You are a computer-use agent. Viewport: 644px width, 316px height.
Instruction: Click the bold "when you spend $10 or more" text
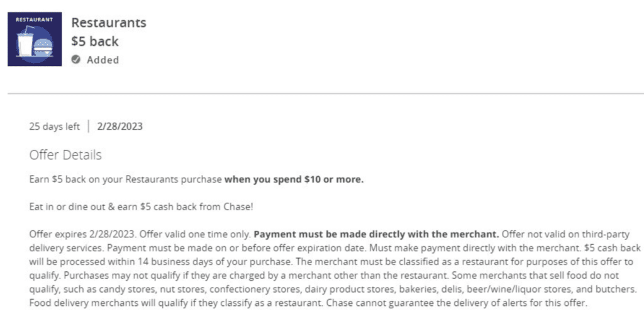coord(294,179)
